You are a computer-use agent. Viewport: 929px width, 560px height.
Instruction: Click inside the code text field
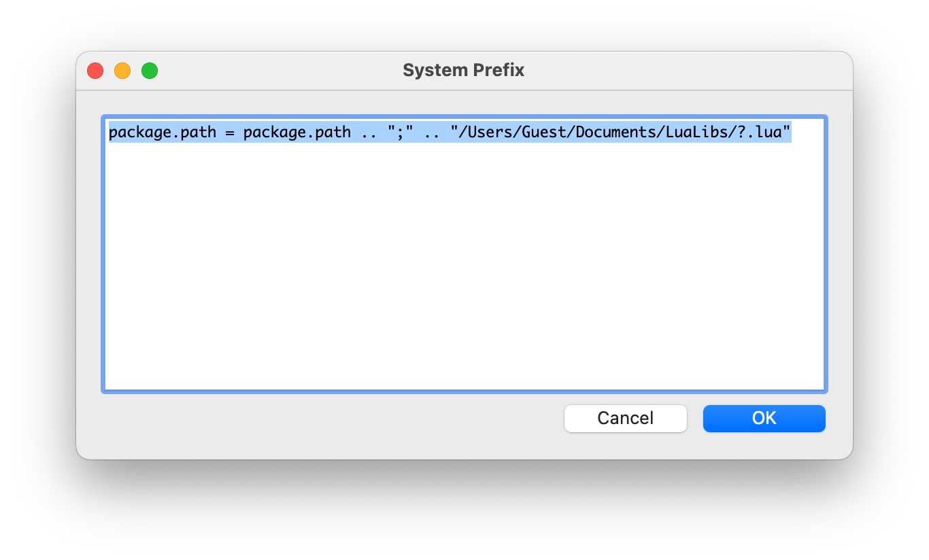[462, 258]
